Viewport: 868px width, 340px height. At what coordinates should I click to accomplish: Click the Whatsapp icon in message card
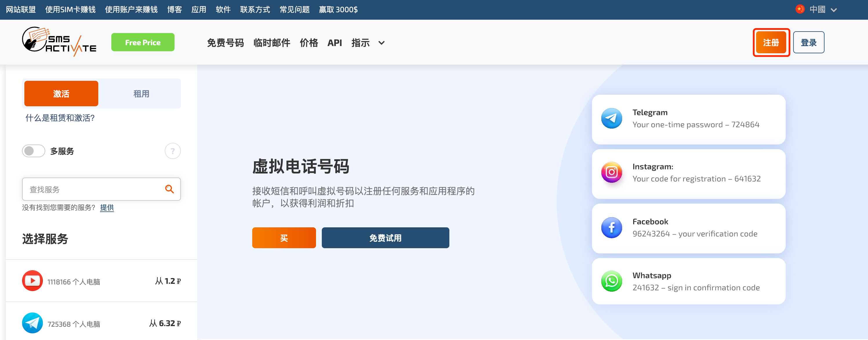[612, 281]
